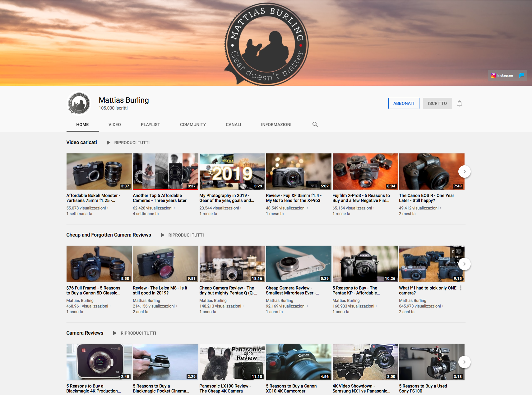
Task: Open 4K Video Showdown Samsung NX1 thumbnail
Action: 365,362
